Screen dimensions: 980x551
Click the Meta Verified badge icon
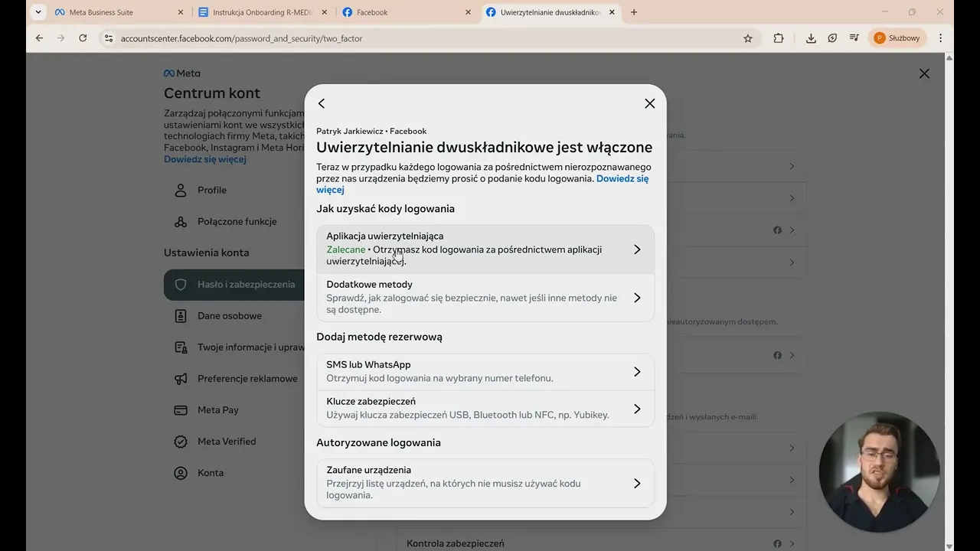click(x=181, y=442)
